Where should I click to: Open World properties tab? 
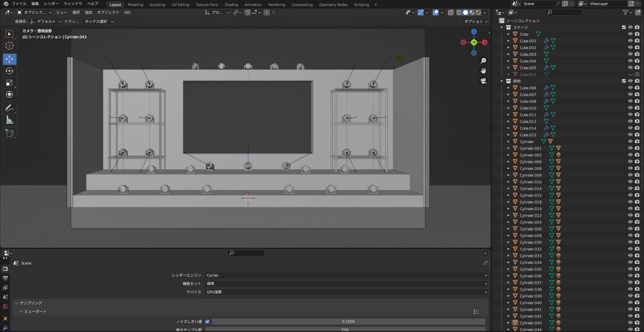(5, 307)
